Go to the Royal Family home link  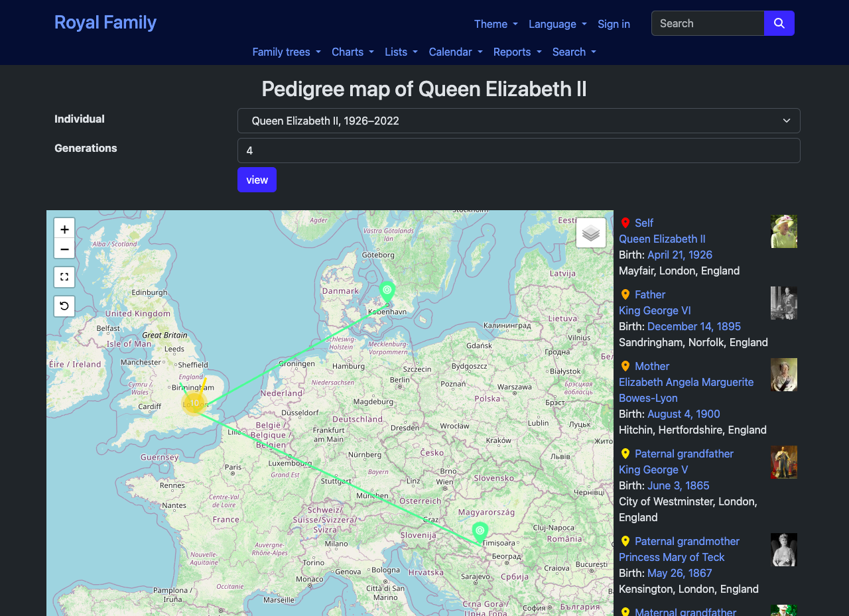pos(105,22)
